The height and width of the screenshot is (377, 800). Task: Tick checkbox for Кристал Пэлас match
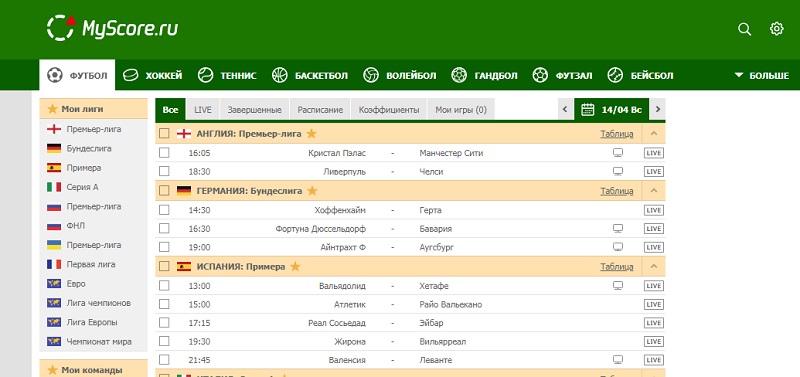[x=164, y=153]
